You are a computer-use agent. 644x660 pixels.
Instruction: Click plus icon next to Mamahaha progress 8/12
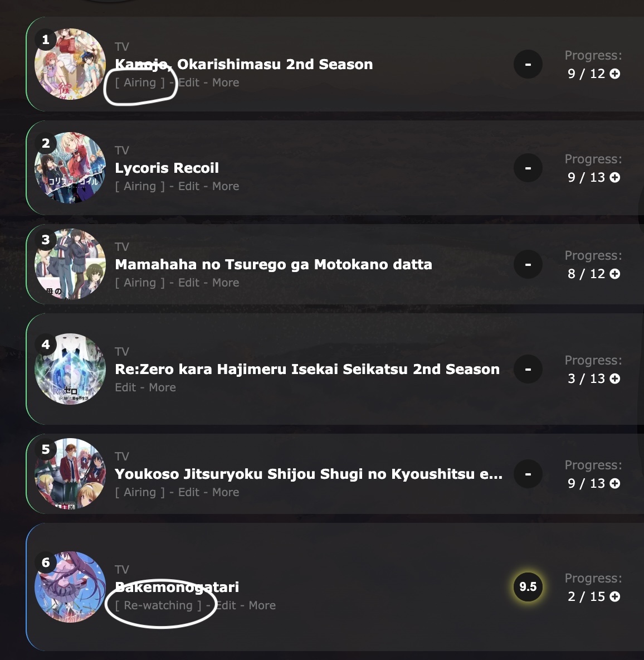615,274
